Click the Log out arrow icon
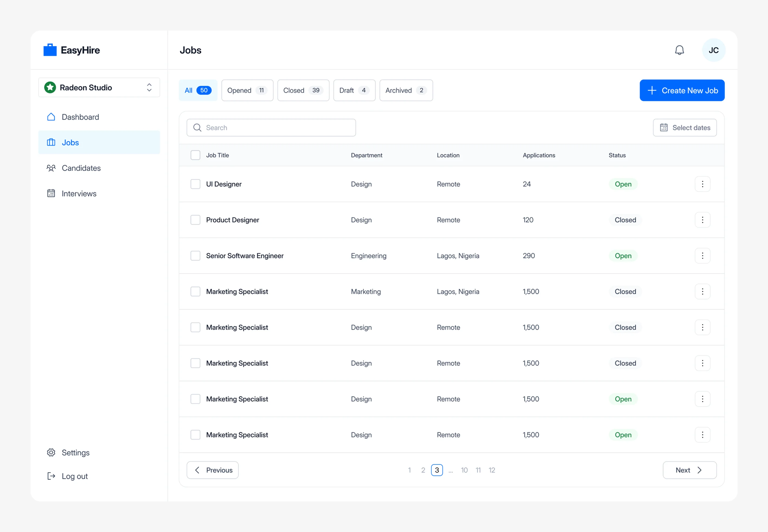768x532 pixels. pos(51,476)
